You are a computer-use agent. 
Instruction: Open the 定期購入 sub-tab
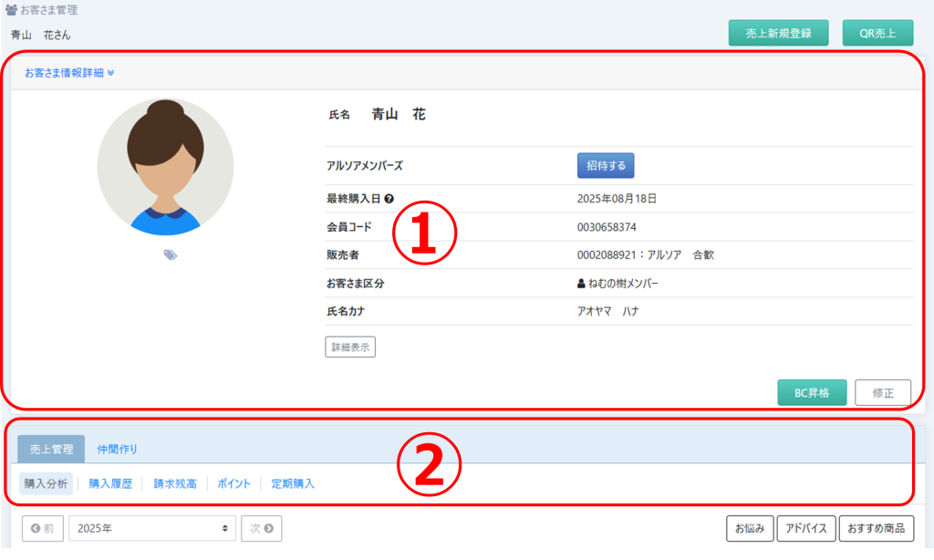pyautogui.click(x=293, y=483)
